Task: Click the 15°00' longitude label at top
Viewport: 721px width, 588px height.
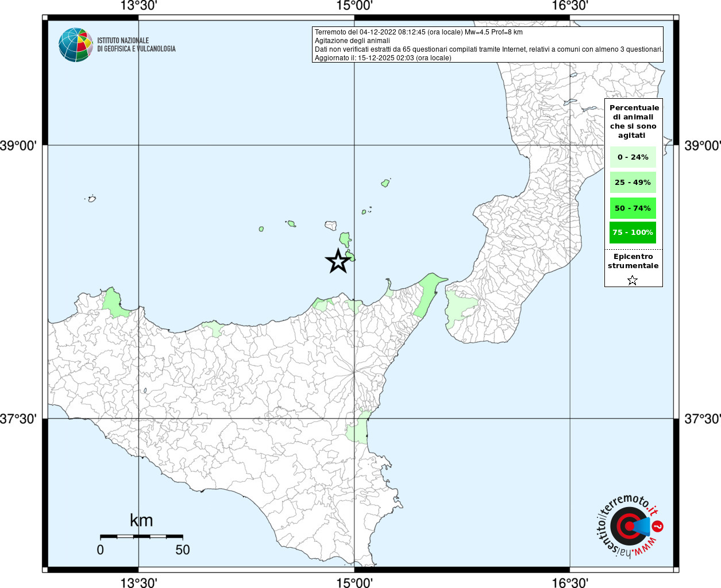Action: click(354, 6)
